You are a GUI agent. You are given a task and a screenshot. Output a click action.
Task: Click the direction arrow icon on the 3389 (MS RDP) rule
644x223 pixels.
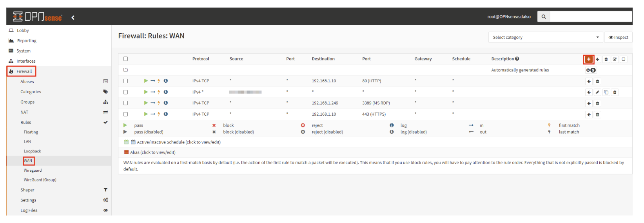click(152, 103)
